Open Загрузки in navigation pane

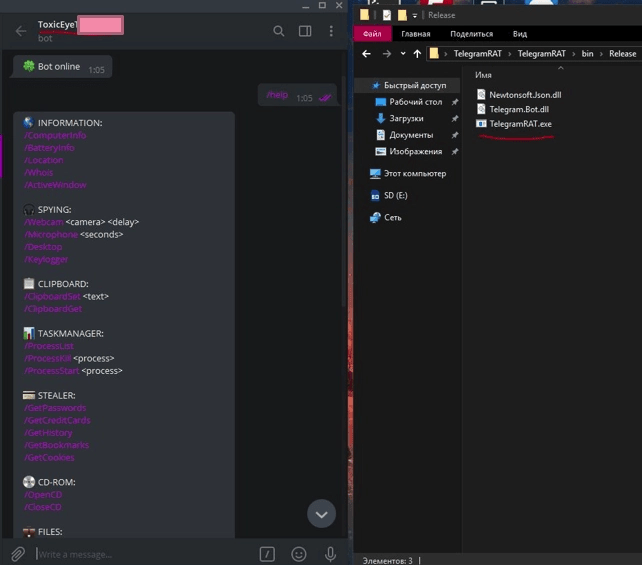(x=406, y=118)
